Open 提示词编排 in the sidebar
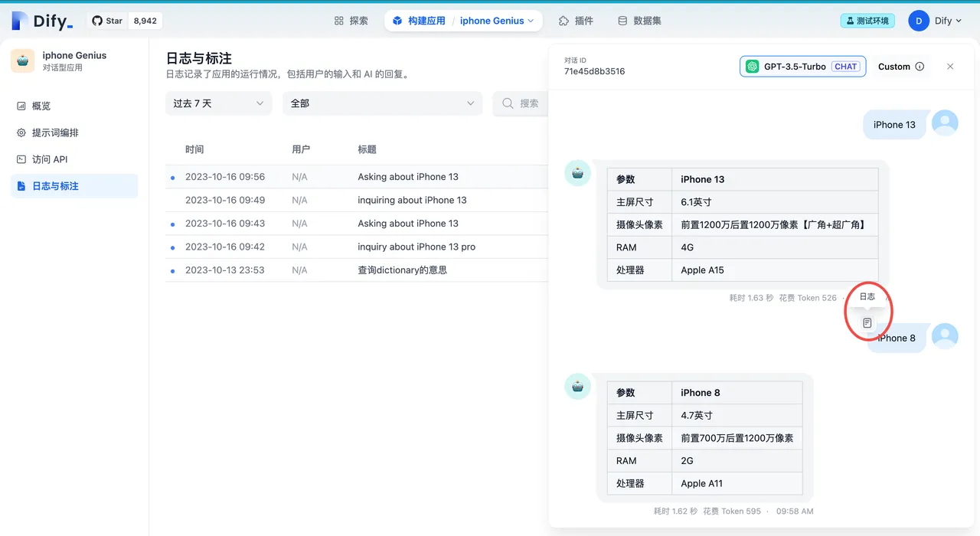The height and width of the screenshot is (536, 980). pyautogui.click(x=54, y=132)
